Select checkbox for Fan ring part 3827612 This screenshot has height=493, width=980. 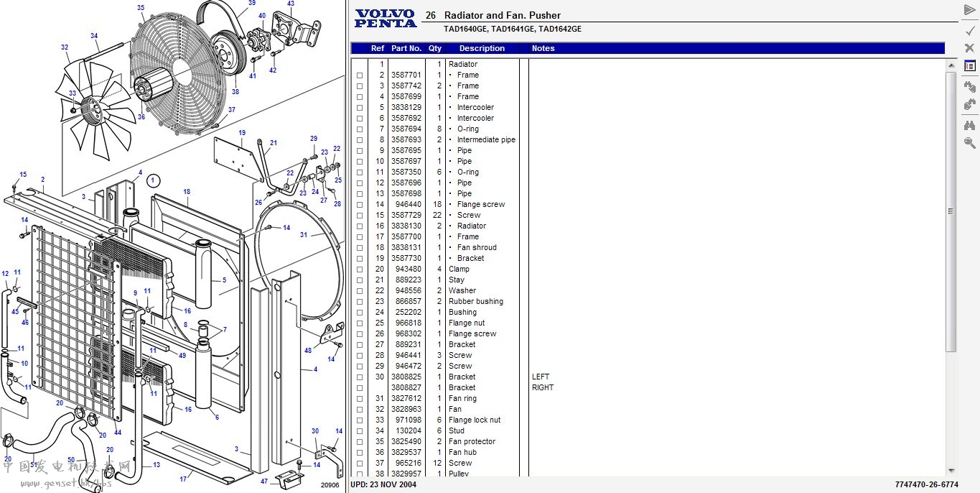coord(360,399)
